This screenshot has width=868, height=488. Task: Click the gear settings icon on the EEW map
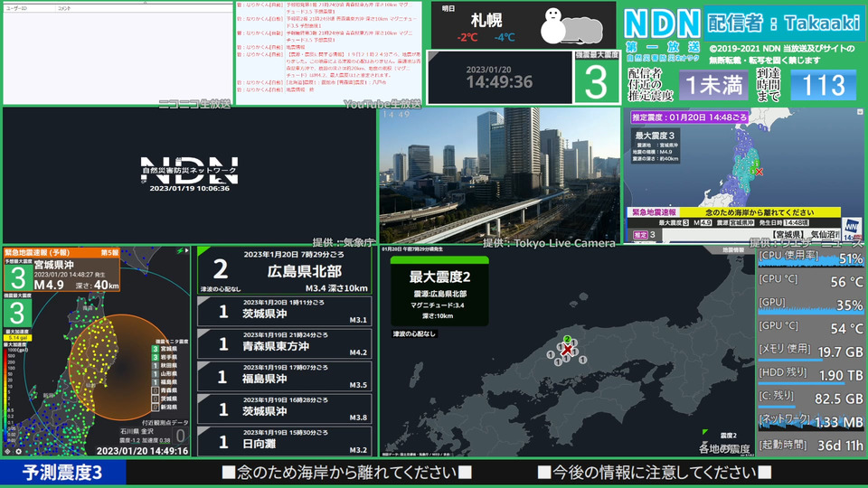pyautogui.click(x=18, y=452)
